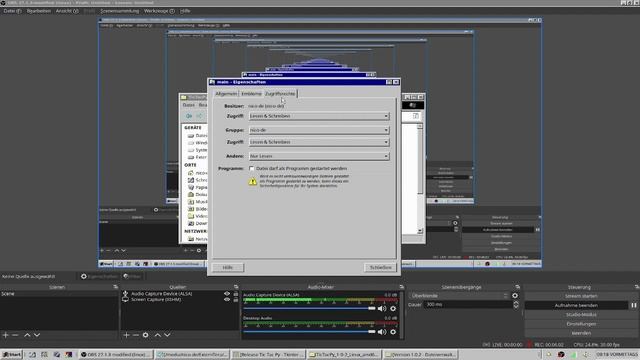Adjust the Desktop Audio volume slider
This screenshot has width=640, height=360.
click(309, 332)
